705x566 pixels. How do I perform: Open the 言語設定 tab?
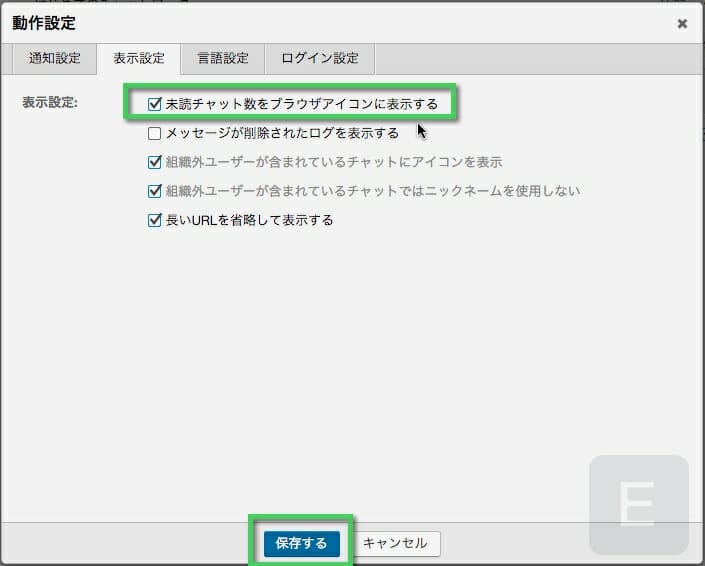click(x=223, y=58)
